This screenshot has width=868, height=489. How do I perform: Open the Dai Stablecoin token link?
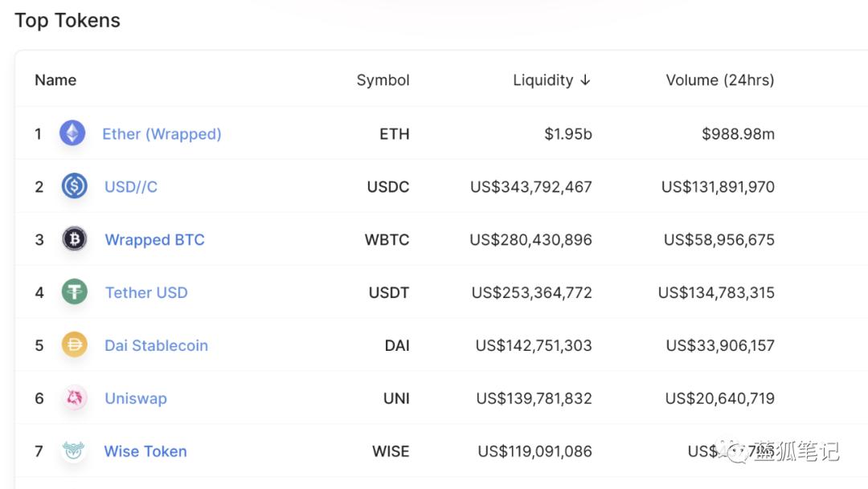(x=156, y=346)
